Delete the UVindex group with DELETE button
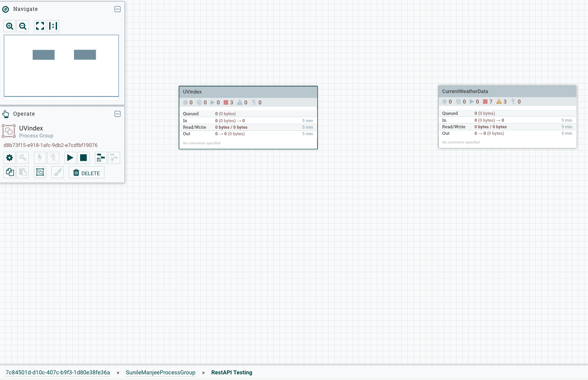Screen dimensions: 588x380 (x=86, y=172)
